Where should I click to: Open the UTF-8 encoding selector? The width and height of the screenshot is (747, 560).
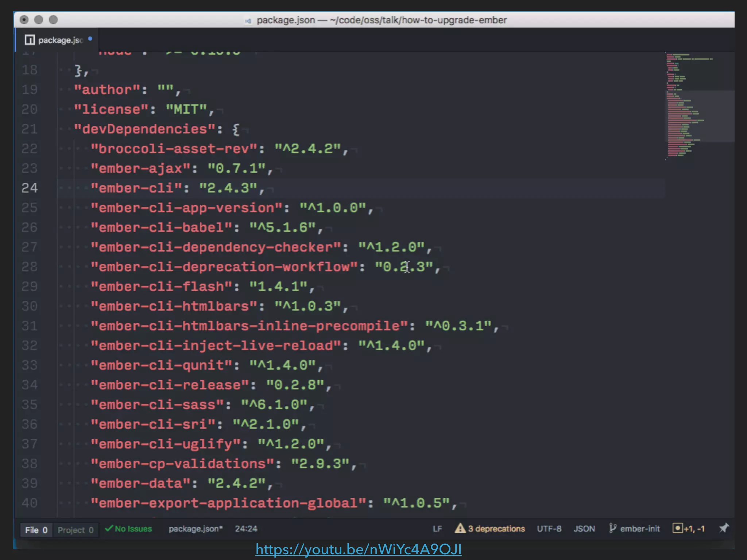[549, 529]
